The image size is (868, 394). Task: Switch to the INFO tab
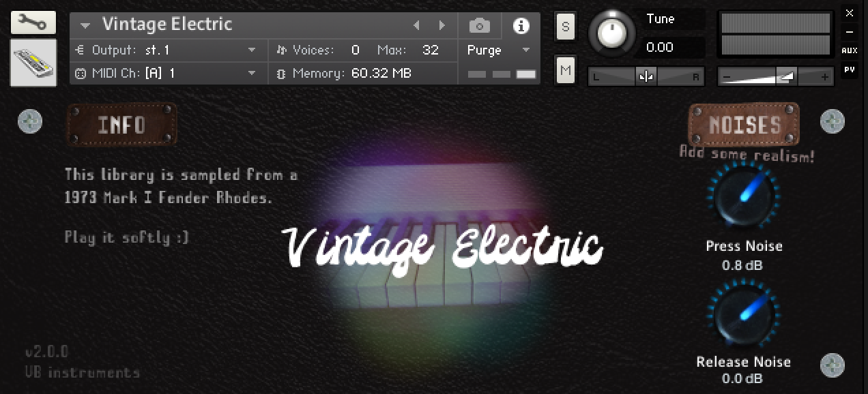point(121,125)
